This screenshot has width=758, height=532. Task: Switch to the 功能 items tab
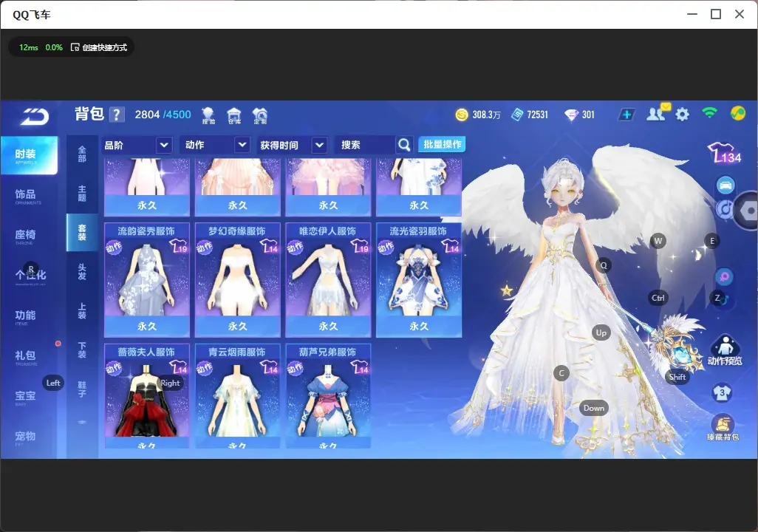point(27,316)
